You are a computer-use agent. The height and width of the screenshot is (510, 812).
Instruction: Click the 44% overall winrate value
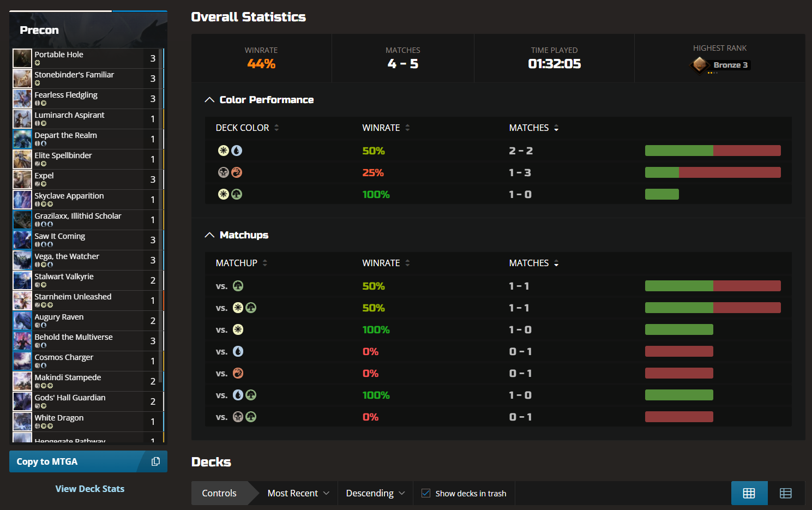click(261, 64)
